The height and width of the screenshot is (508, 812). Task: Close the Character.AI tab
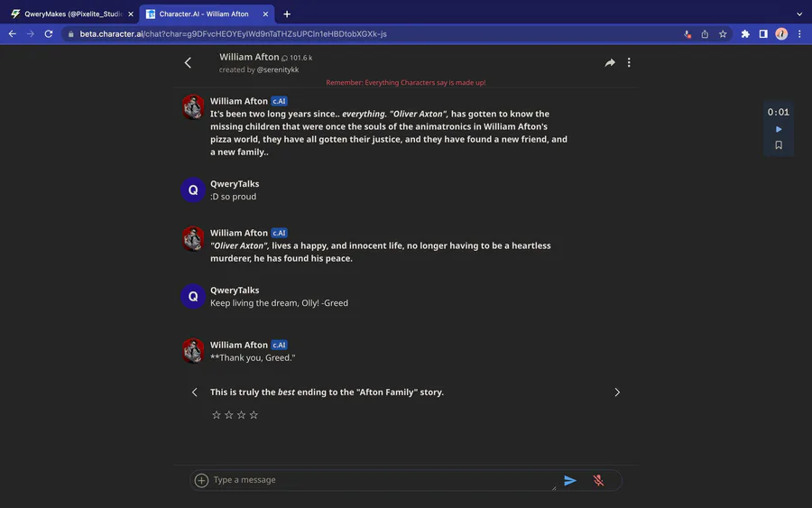point(265,14)
